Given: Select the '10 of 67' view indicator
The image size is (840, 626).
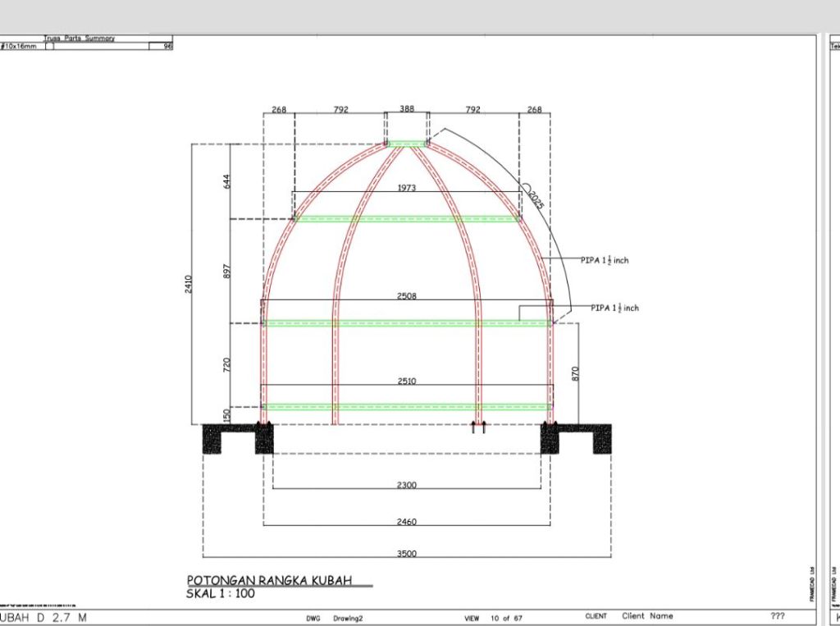Looking at the screenshot, I should 502,616.
